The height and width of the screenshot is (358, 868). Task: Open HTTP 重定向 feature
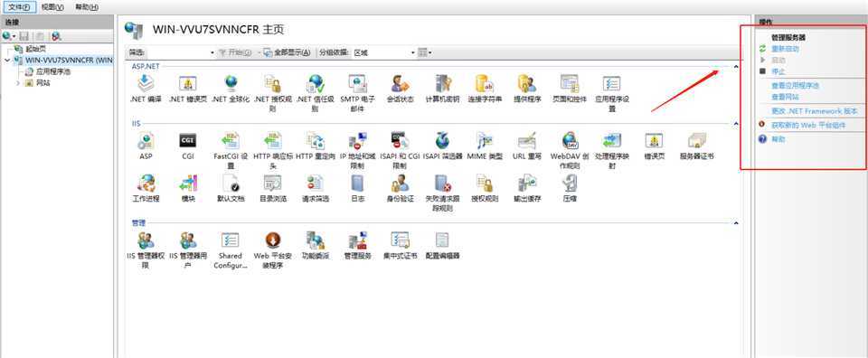(x=316, y=146)
